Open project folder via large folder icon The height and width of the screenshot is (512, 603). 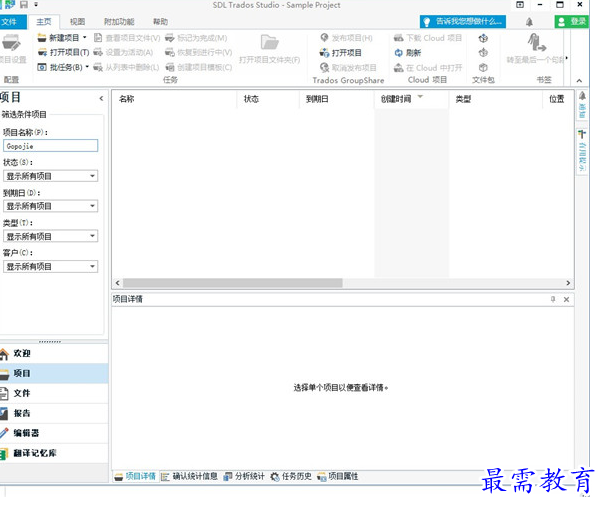pyautogui.click(x=269, y=42)
